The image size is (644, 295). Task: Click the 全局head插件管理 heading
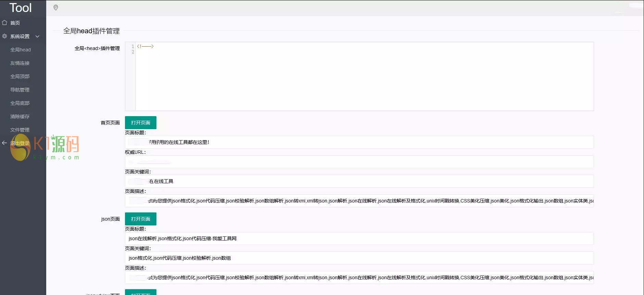[91, 31]
